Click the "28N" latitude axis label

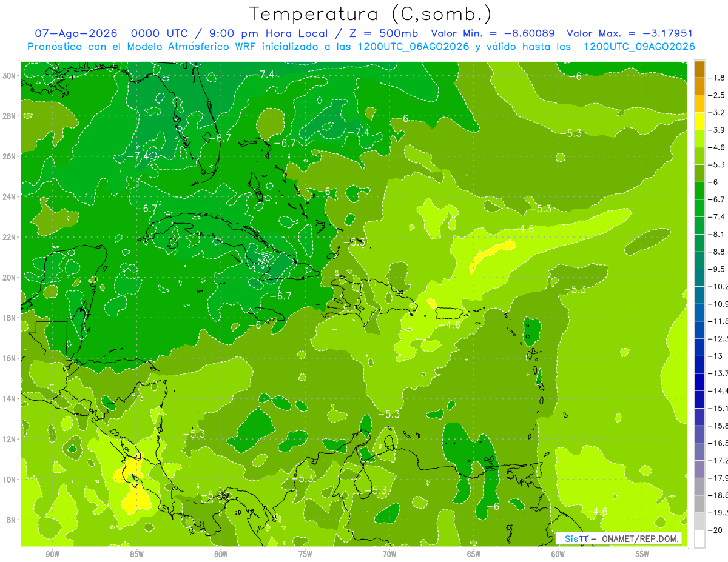click(x=9, y=116)
